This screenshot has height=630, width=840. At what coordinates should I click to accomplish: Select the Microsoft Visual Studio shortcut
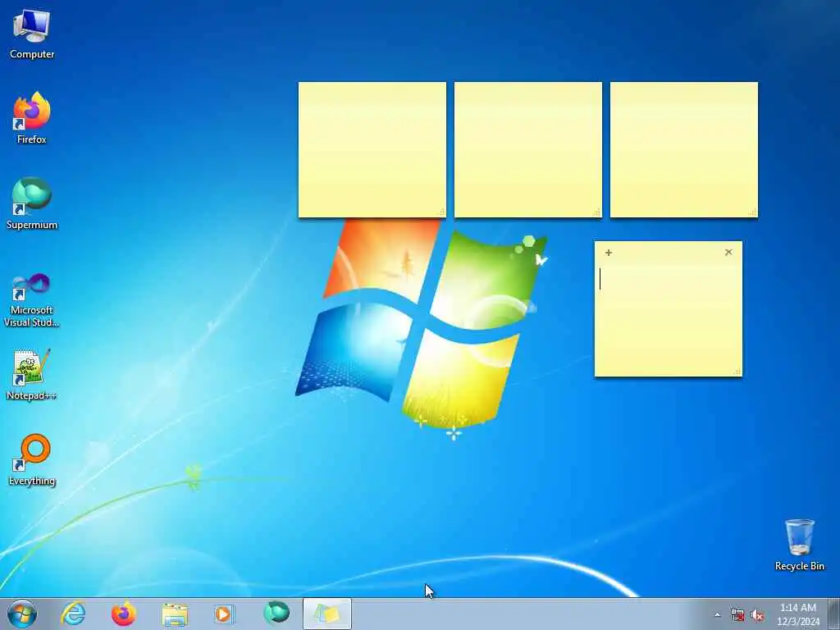coord(32,300)
